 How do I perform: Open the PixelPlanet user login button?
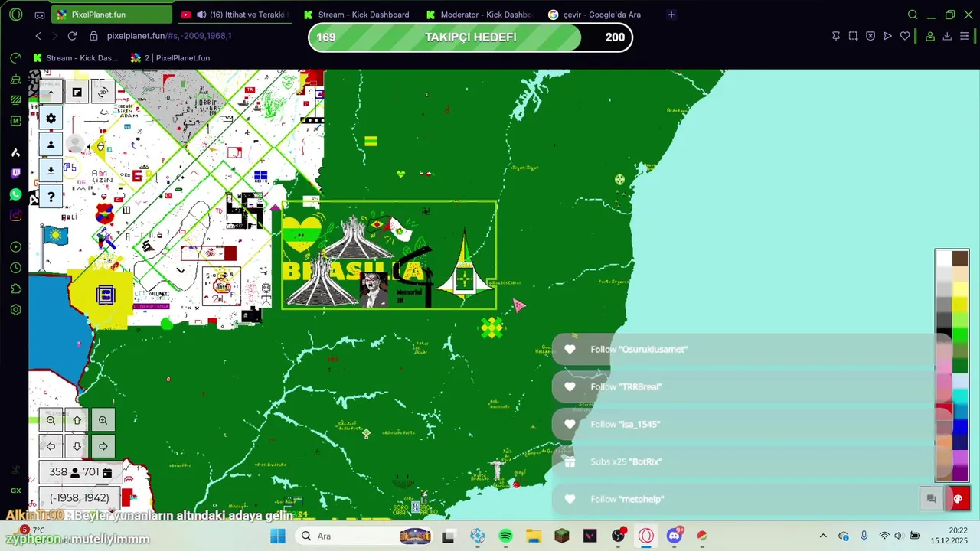[x=51, y=144]
